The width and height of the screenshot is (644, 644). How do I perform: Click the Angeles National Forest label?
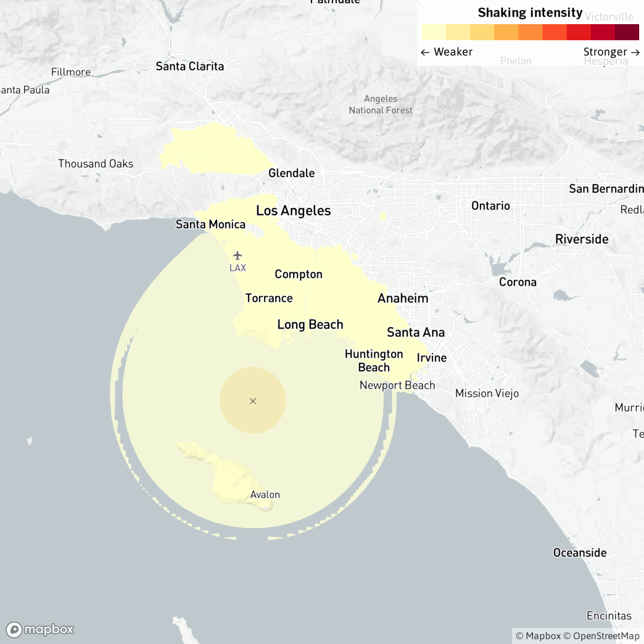click(x=380, y=105)
